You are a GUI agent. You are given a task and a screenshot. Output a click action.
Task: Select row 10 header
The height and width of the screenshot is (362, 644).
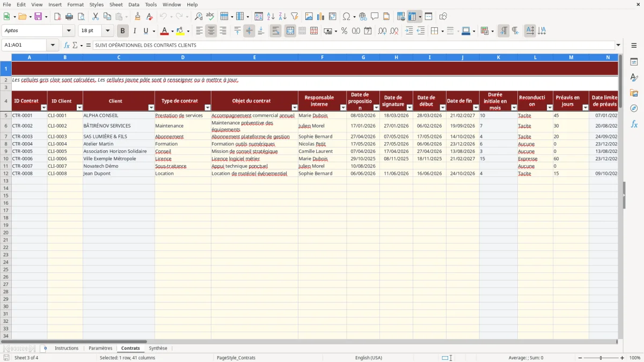pyautogui.click(x=6, y=159)
